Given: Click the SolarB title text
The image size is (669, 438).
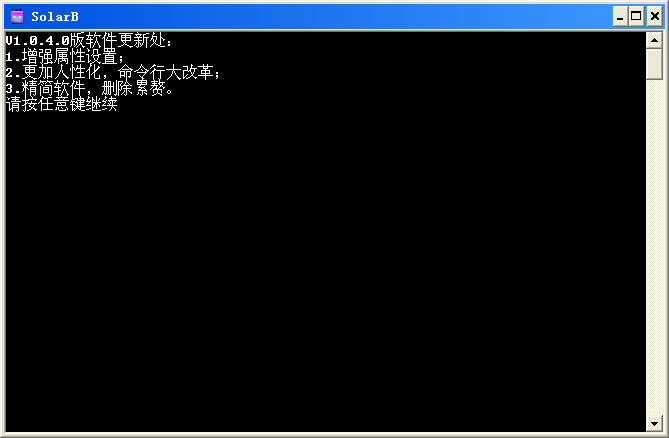Looking at the screenshot, I should click(x=55, y=17).
